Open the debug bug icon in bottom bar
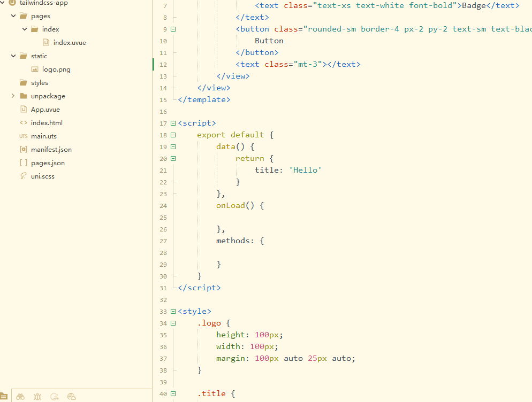 (37, 397)
